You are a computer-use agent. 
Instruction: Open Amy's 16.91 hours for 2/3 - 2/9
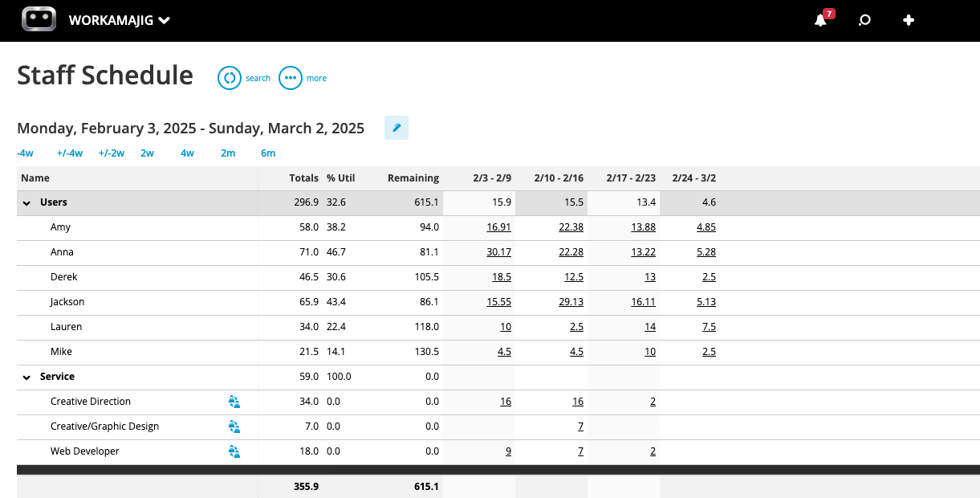click(x=498, y=227)
